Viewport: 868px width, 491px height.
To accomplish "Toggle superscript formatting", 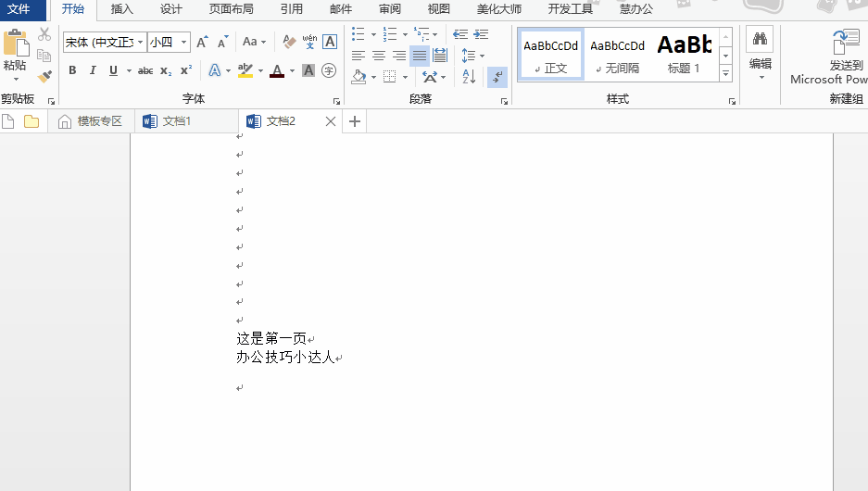I will 186,70.
